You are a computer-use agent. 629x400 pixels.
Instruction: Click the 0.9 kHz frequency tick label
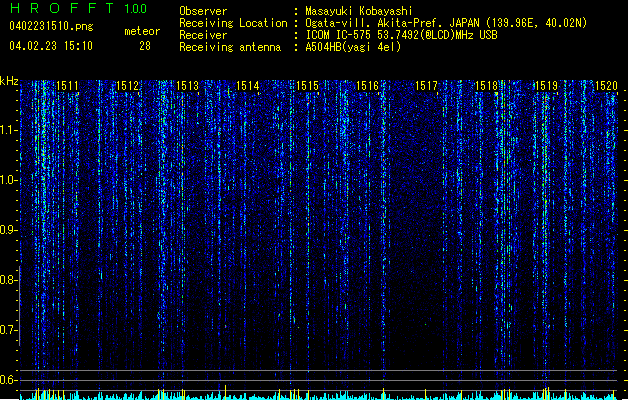click(8, 230)
